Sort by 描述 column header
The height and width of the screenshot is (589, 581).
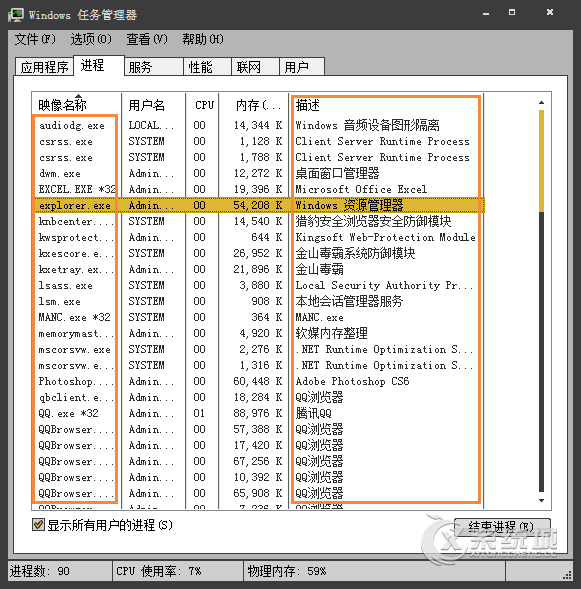click(x=386, y=105)
